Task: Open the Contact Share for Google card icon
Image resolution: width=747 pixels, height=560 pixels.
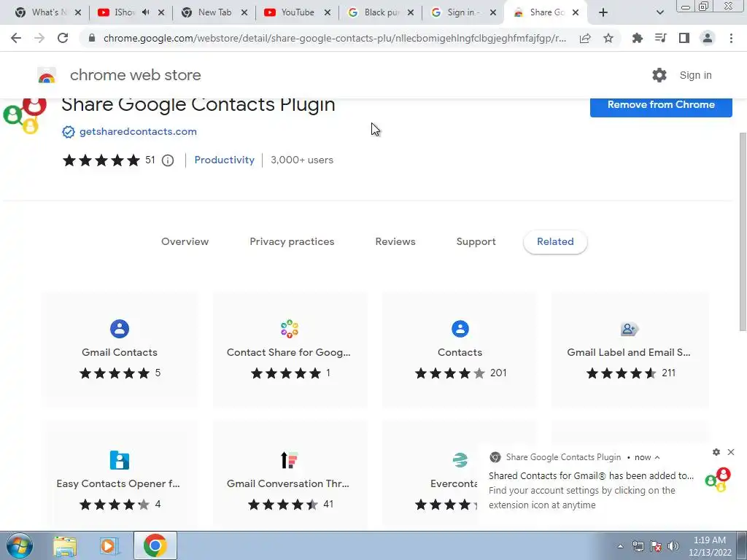Action: click(x=289, y=329)
